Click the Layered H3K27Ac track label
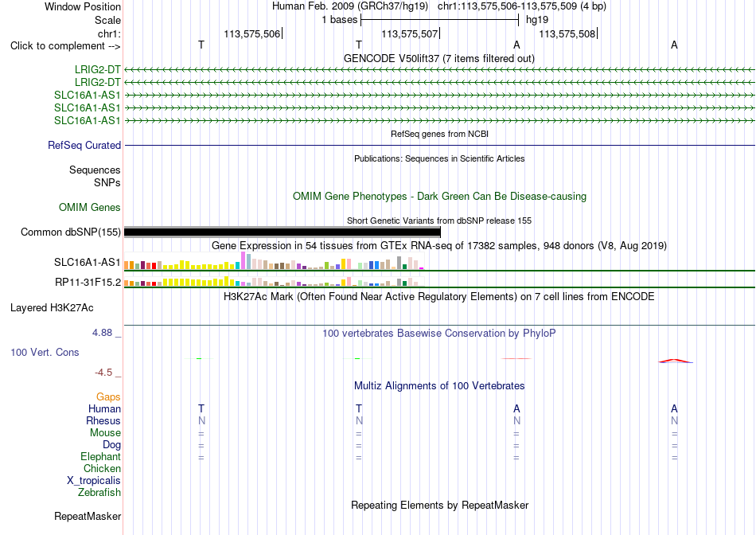 pos(52,308)
